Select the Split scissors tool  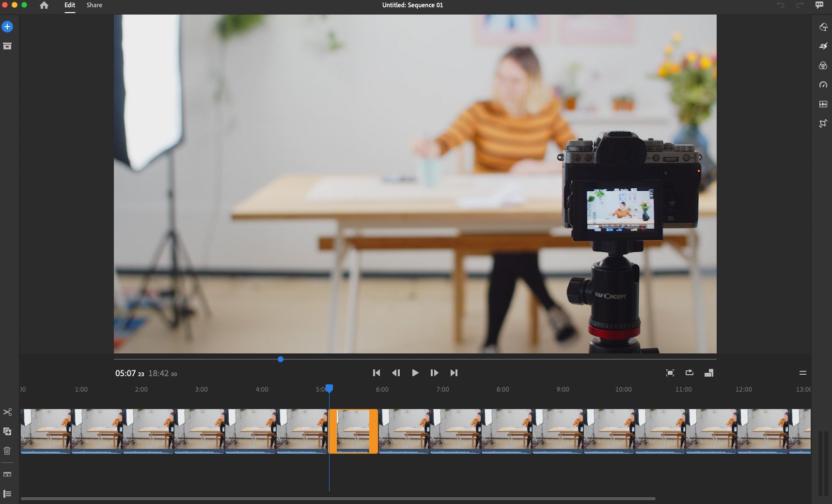(x=7, y=412)
